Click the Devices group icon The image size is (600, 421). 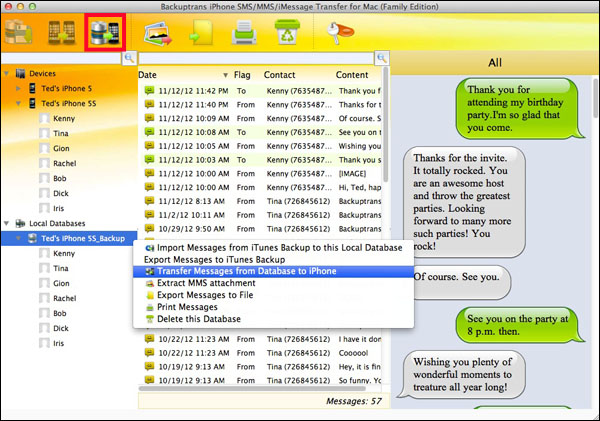click(20, 73)
